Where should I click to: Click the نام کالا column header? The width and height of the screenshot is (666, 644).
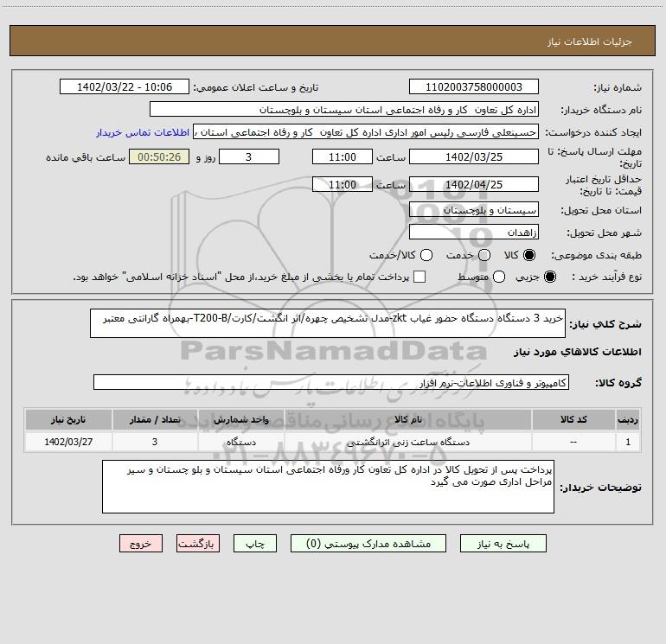[408, 419]
